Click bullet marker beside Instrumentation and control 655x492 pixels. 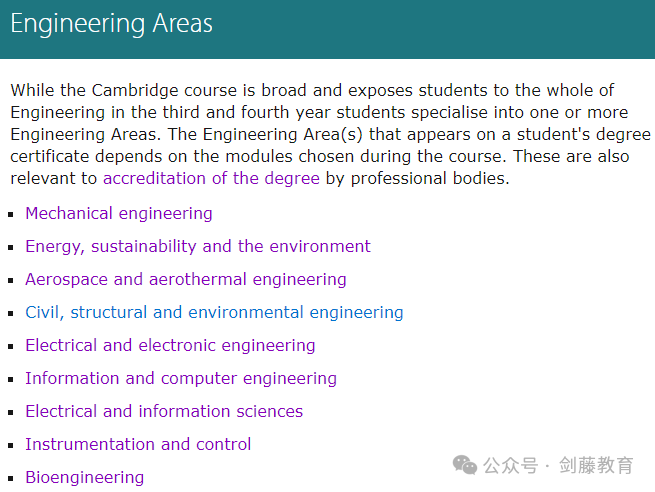point(11,446)
